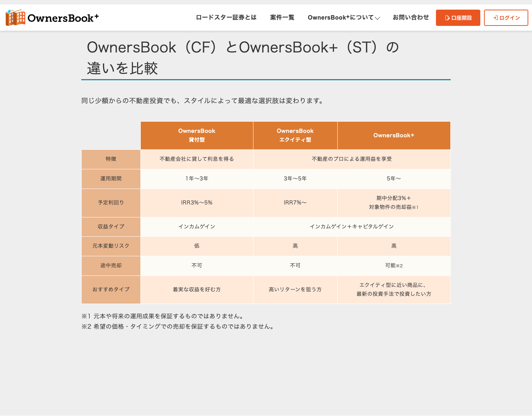
Task: Click the IRR3%〜5% cell
Action: (x=197, y=203)
